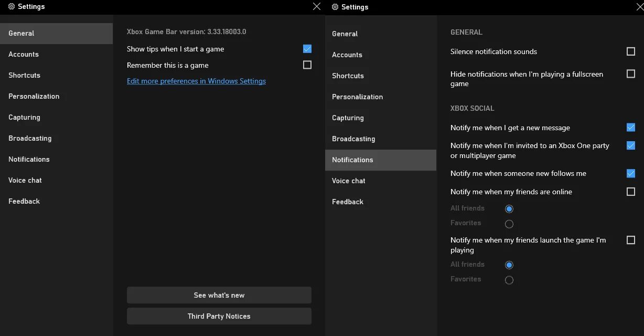Enable Remember this is a game
644x336 pixels.
click(307, 65)
